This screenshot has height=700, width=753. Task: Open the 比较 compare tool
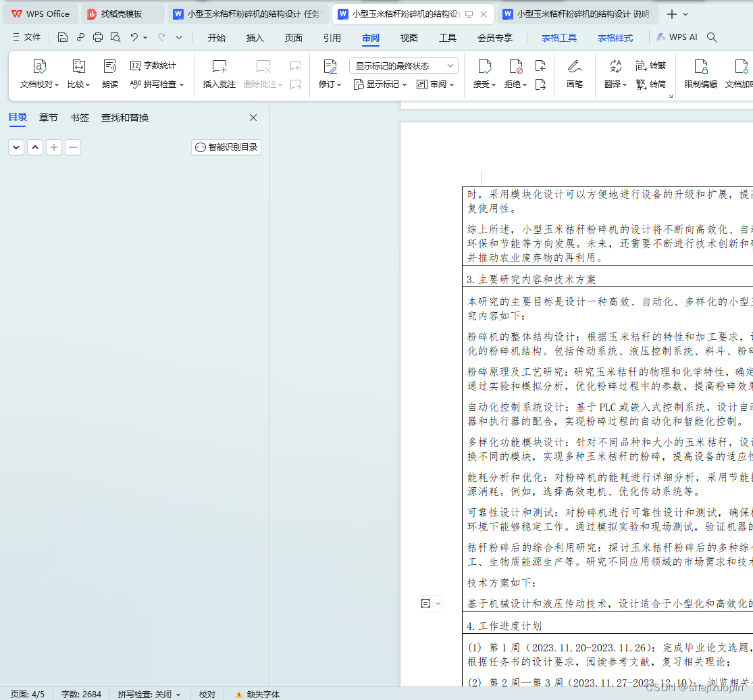coord(78,74)
